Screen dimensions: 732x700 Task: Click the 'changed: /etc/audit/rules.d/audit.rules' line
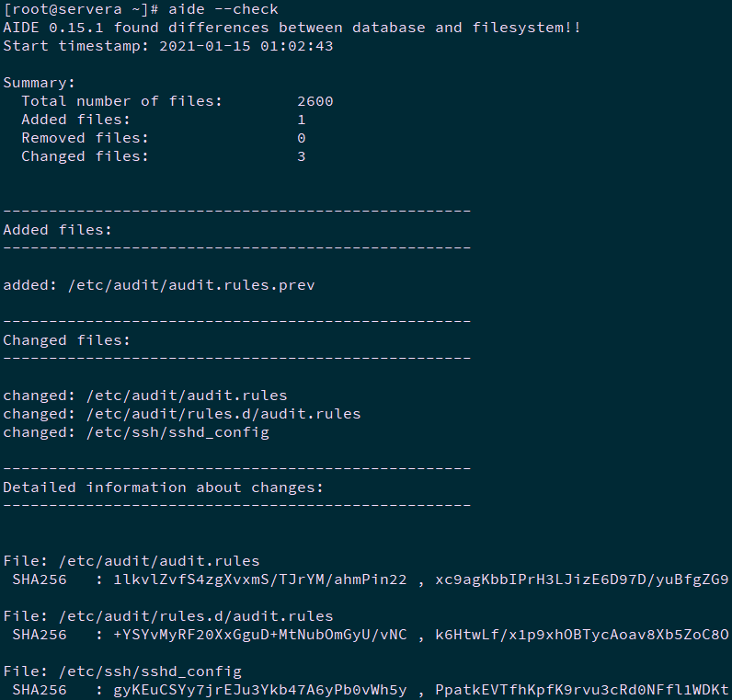click(x=182, y=414)
